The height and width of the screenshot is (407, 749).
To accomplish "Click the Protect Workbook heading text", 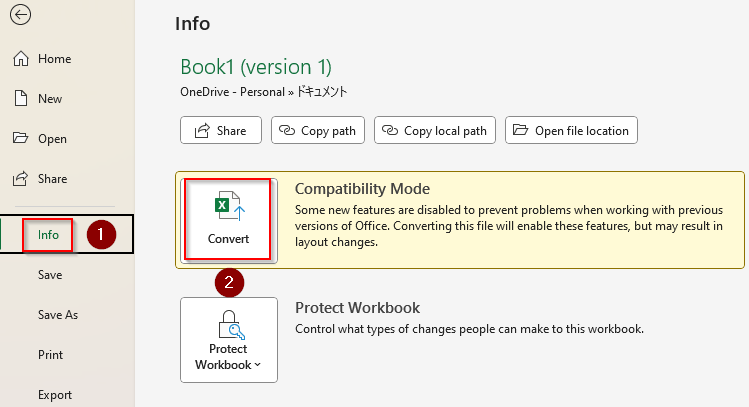I will coord(357,308).
